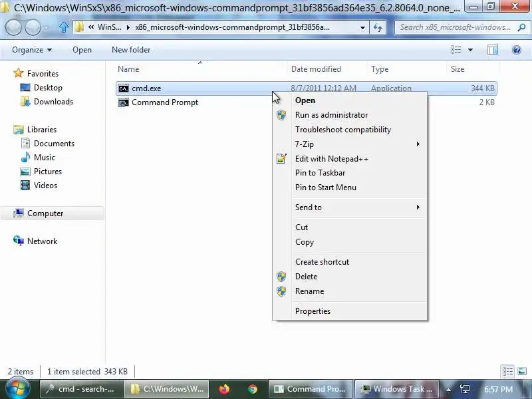This screenshot has height=399, width=532.
Task: Click the WinS... path segment in address bar
Action: 109,27
